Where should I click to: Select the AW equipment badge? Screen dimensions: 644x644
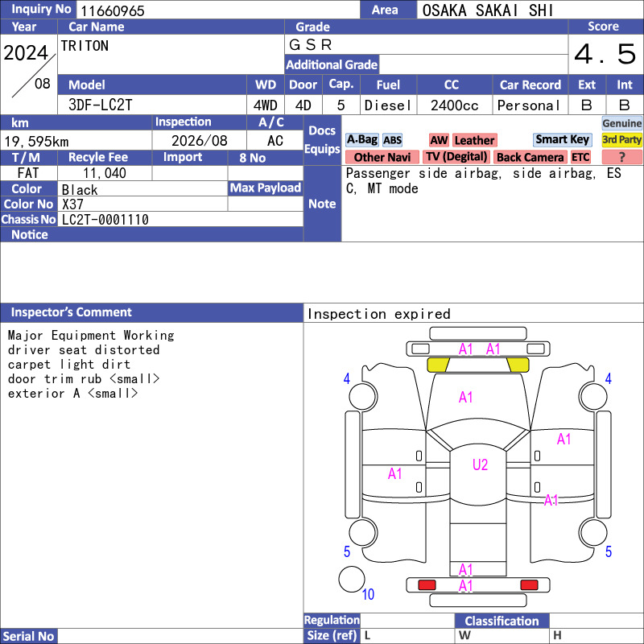tap(439, 140)
